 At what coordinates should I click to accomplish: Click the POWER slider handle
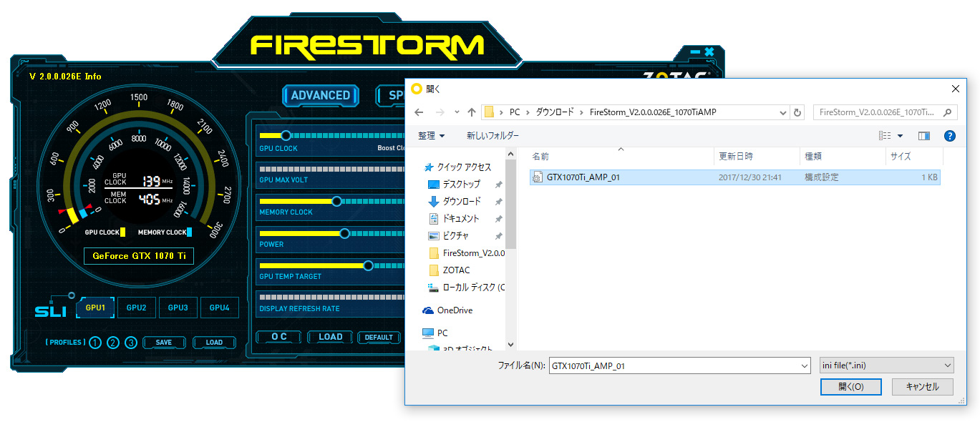344,233
